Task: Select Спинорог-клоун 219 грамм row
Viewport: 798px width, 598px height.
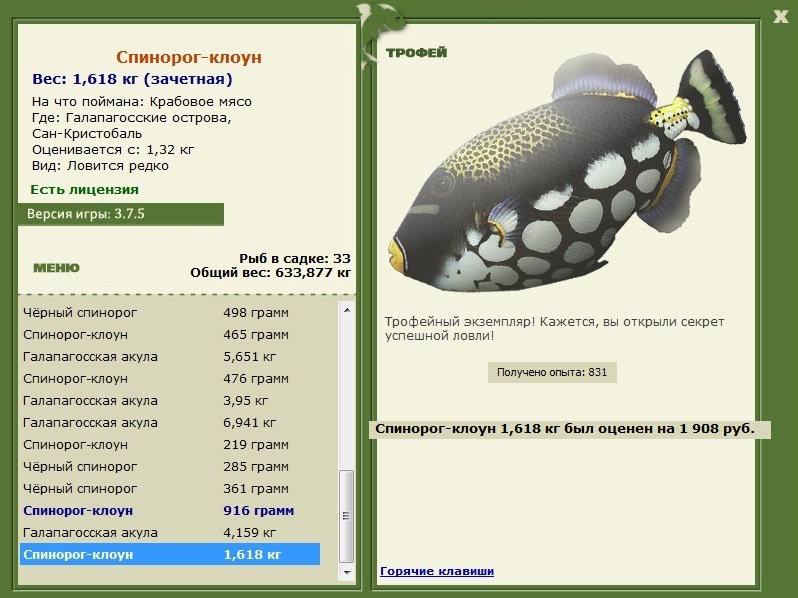Action: click(170, 444)
